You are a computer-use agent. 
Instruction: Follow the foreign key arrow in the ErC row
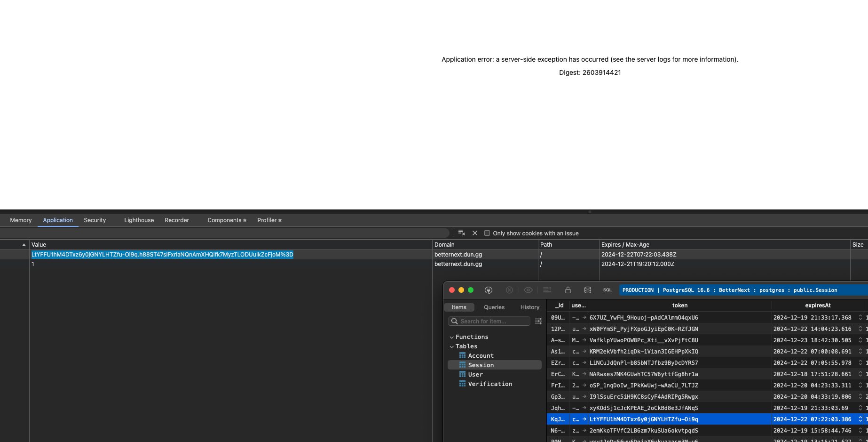(x=584, y=374)
